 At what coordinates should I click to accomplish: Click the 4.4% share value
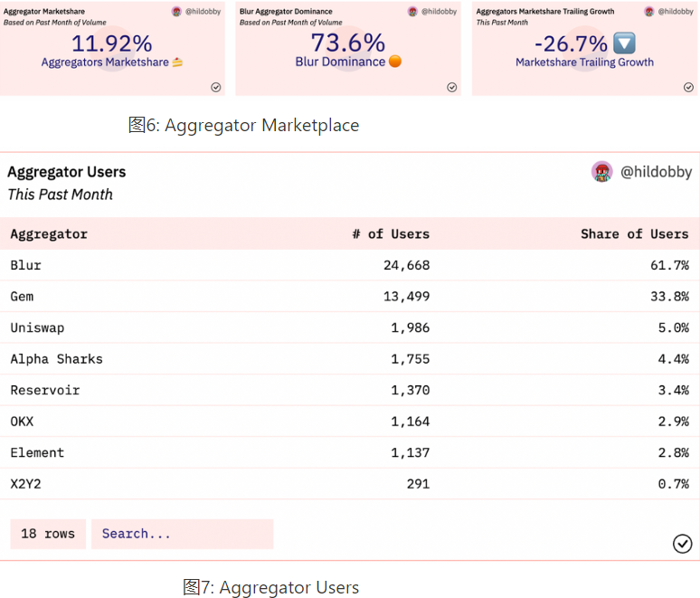(674, 359)
